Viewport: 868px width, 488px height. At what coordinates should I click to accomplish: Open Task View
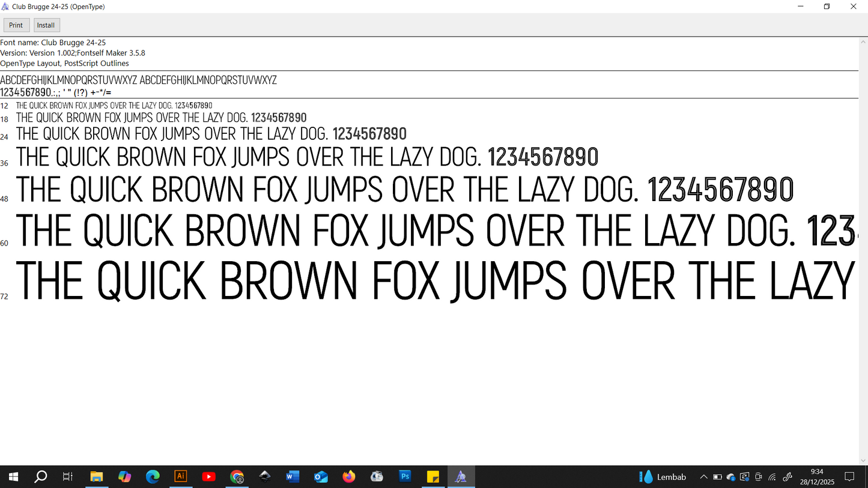pos(68,477)
